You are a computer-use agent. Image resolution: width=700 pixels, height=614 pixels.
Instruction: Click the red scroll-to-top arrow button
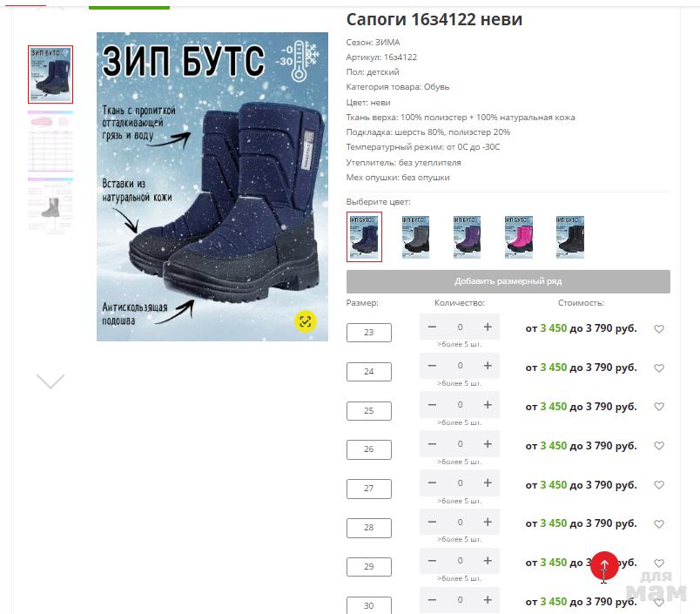tap(604, 565)
